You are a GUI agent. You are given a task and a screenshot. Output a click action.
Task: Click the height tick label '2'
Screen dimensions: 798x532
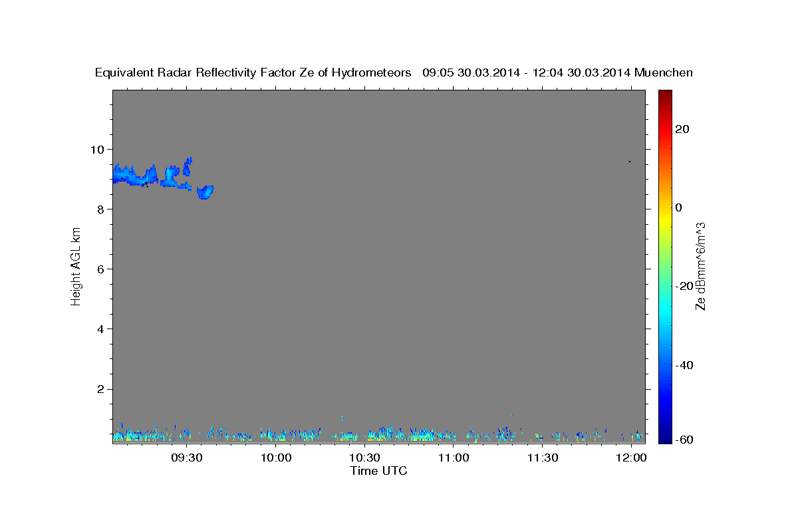[x=102, y=389]
